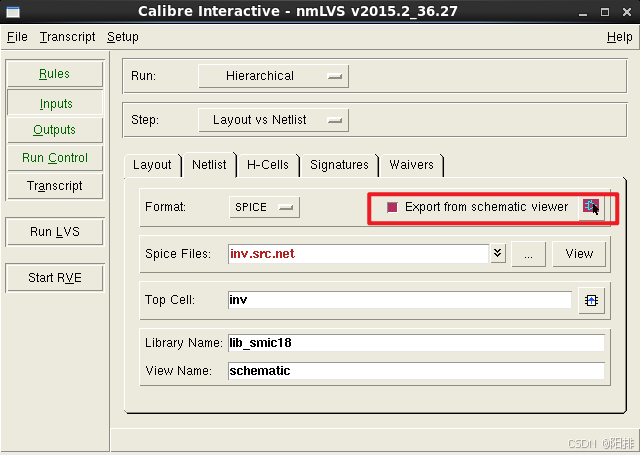Expand the Spice Files history arrow
The height and width of the screenshot is (455, 640).
click(x=498, y=253)
